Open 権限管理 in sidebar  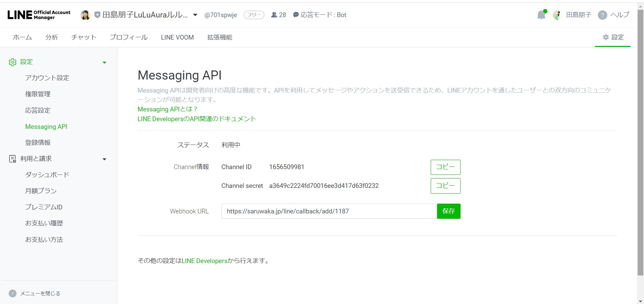point(38,94)
